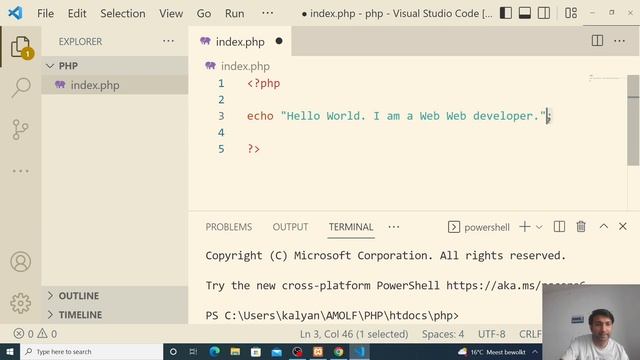Show more panel tabs ellipsis
The height and width of the screenshot is (360, 640).
pyautogui.click(x=394, y=227)
